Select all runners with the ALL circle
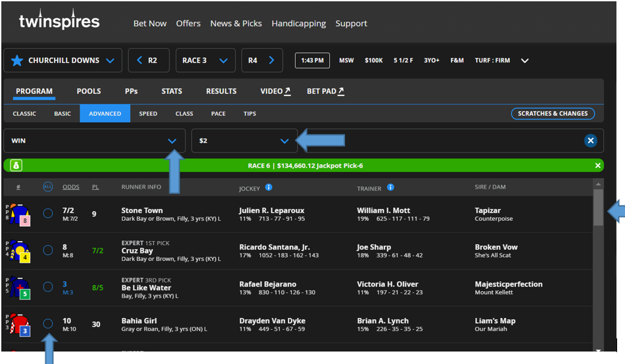 tap(47, 187)
